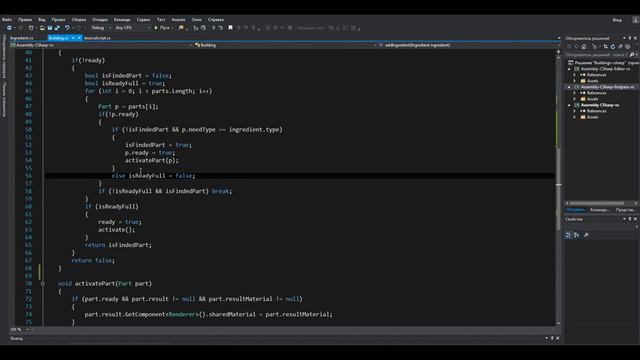
Task: Collapse the Assembly-CSharp-vs project
Action: (569, 105)
